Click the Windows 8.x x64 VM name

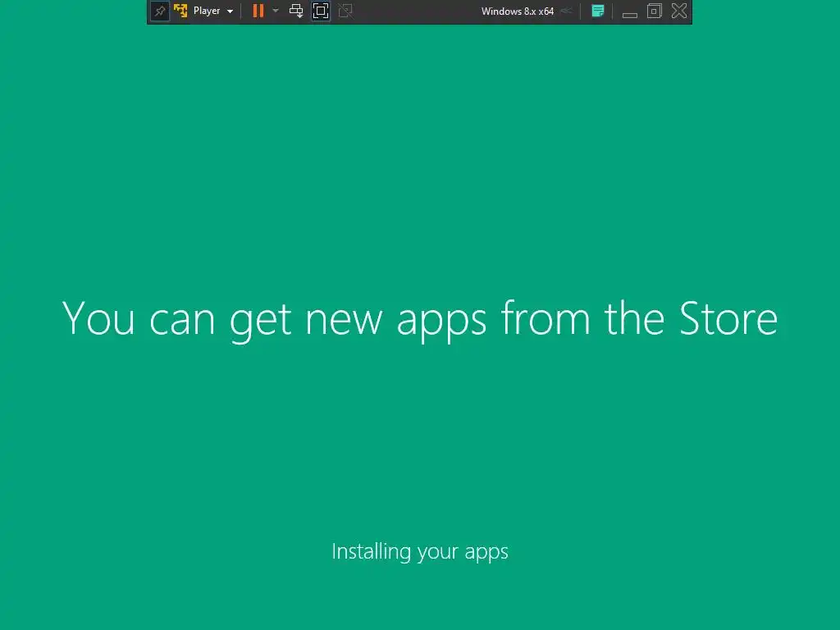tap(517, 11)
